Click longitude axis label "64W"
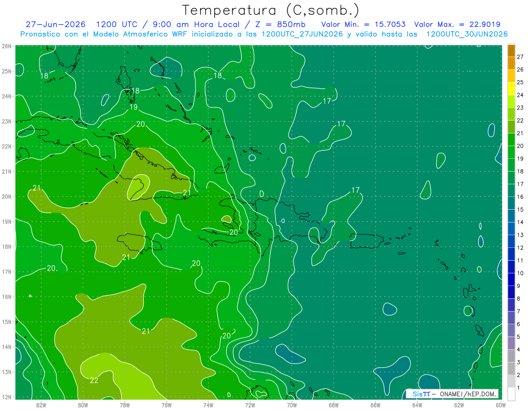This screenshot has width=532, height=411. (417, 405)
